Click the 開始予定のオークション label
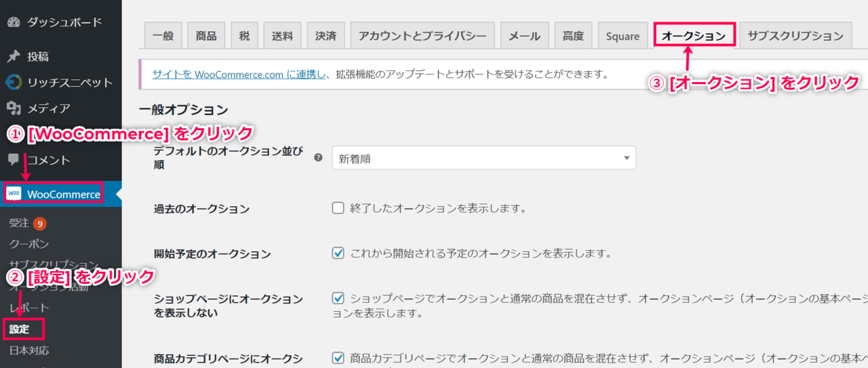The height and width of the screenshot is (368, 868). [x=212, y=254]
